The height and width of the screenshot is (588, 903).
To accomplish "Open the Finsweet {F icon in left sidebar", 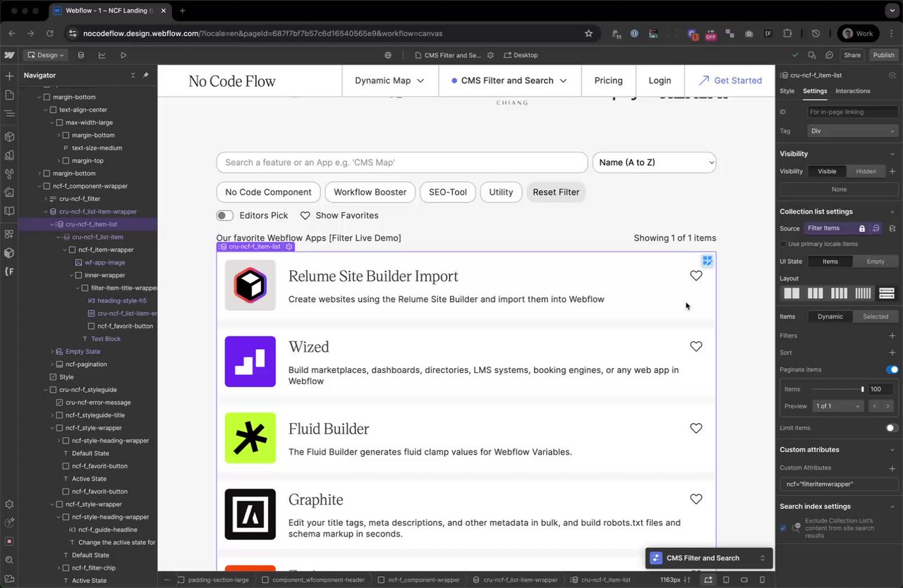I will pyautogui.click(x=9, y=271).
